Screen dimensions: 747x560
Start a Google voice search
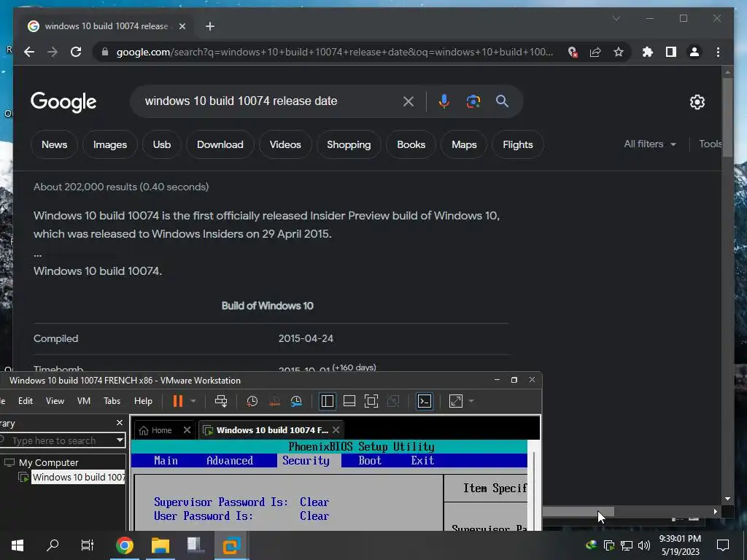(444, 101)
